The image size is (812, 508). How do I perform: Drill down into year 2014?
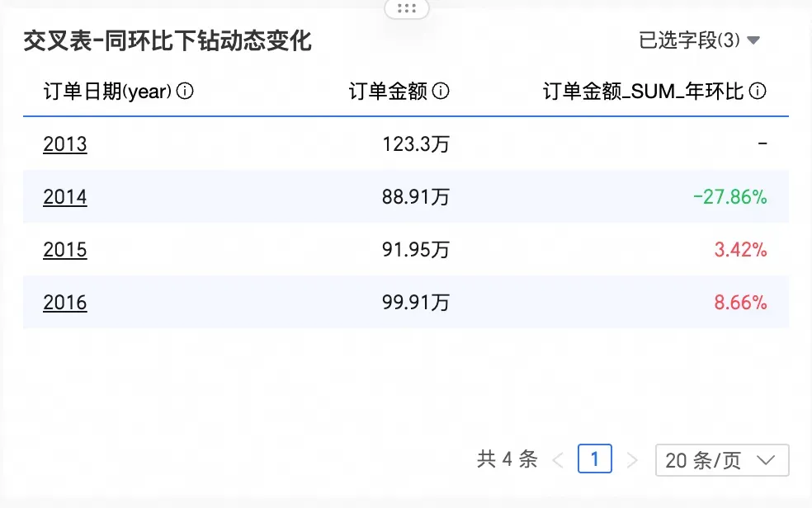click(x=64, y=196)
